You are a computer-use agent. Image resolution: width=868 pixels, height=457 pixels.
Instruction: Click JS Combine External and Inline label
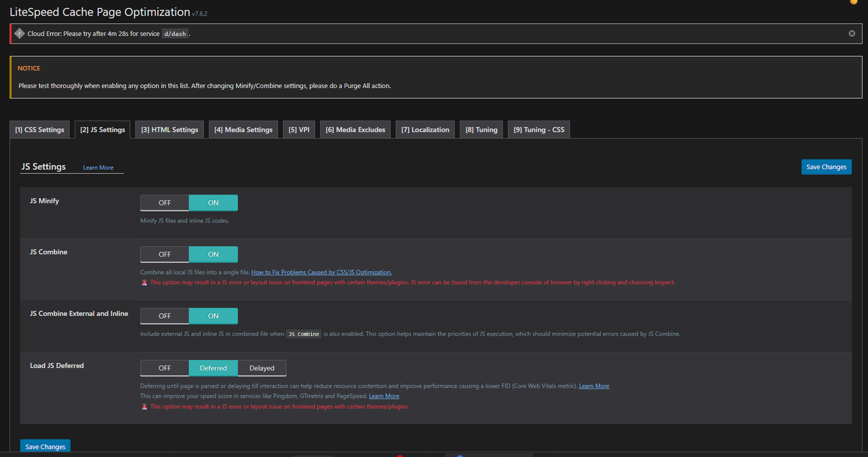(79, 313)
